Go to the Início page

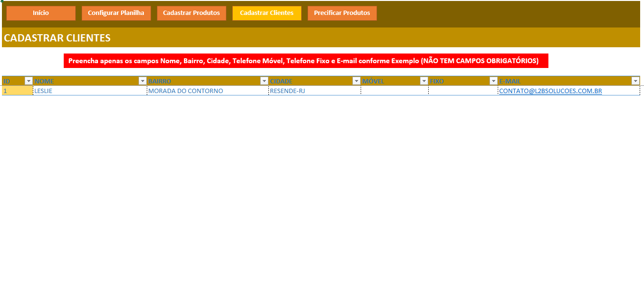pos(41,13)
